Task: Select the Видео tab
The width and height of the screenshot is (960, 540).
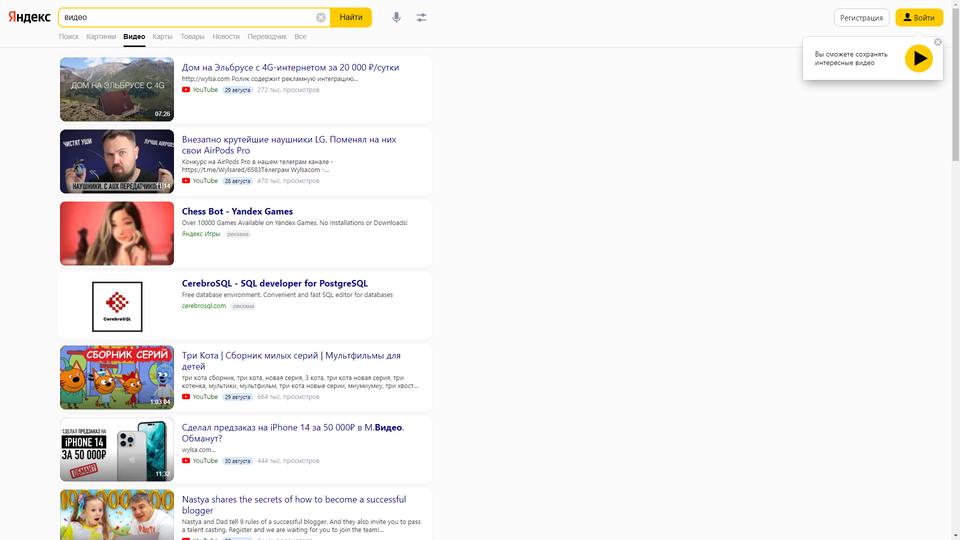Action: pyautogui.click(x=134, y=37)
